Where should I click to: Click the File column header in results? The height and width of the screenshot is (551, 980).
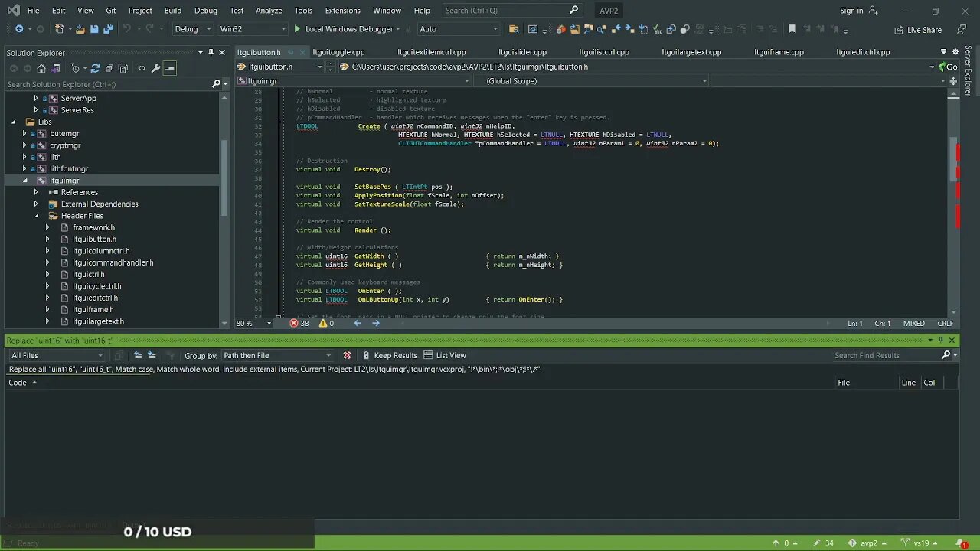tap(843, 383)
